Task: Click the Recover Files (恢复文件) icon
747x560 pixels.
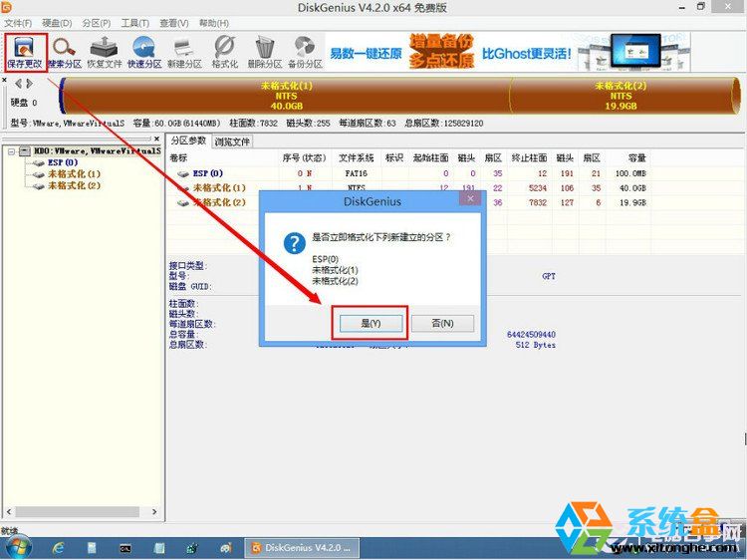Action: point(105,52)
